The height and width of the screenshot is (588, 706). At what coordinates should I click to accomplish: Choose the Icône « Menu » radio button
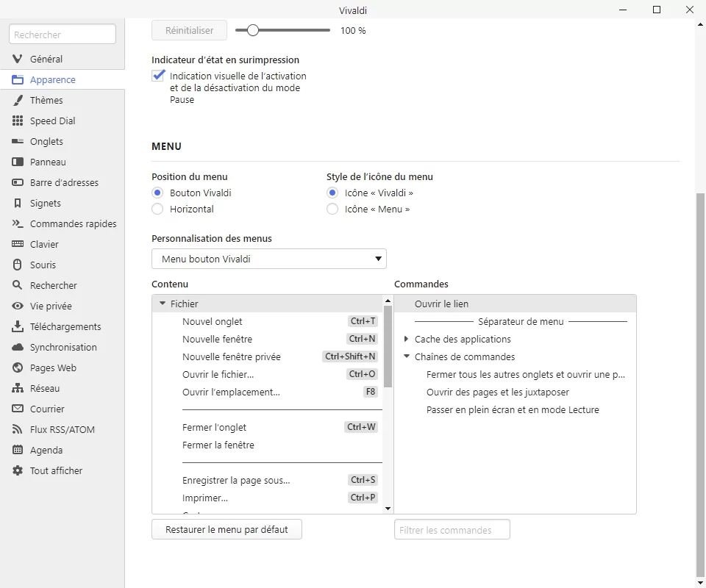[332, 209]
